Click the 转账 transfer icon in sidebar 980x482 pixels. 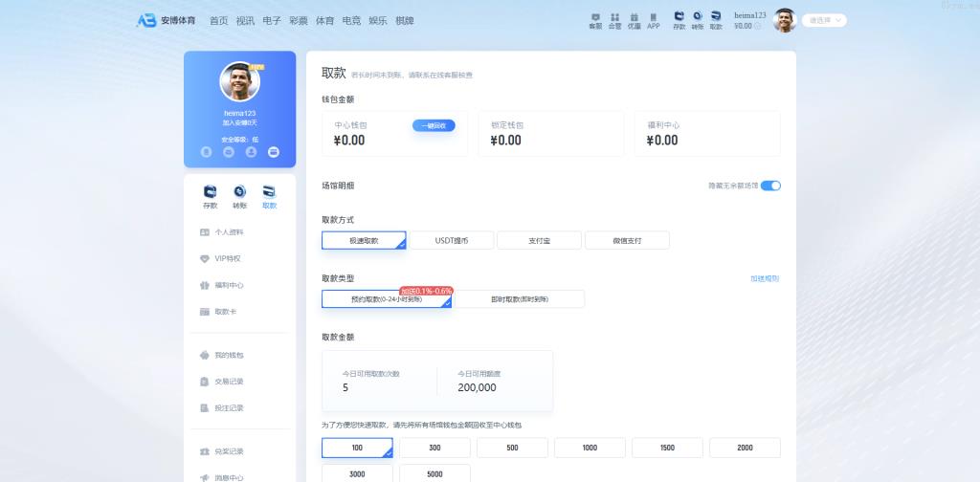[239, 195]
